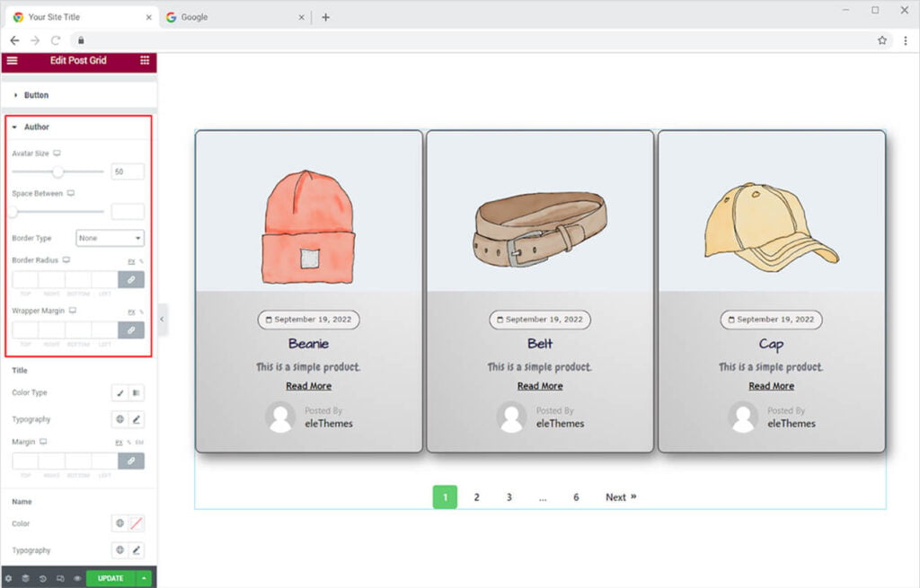Open global fonts for Title typography
The image size is (920, 588).
[x=119, y=419]
